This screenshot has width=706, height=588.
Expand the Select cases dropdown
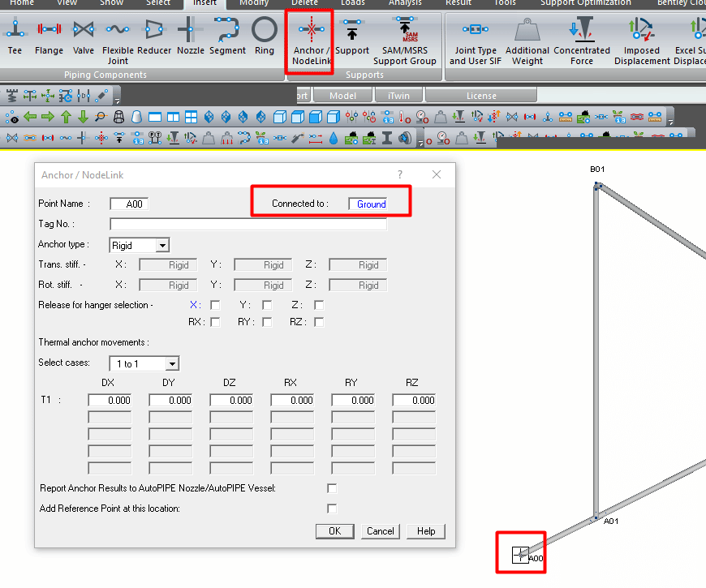(172, 363)
